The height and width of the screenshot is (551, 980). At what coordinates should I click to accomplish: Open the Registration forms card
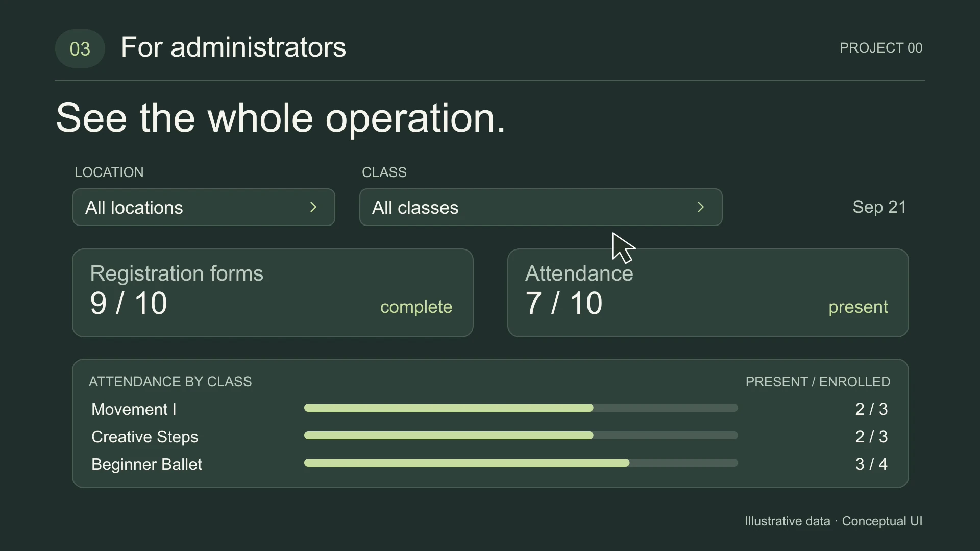(x=273, y=293)
